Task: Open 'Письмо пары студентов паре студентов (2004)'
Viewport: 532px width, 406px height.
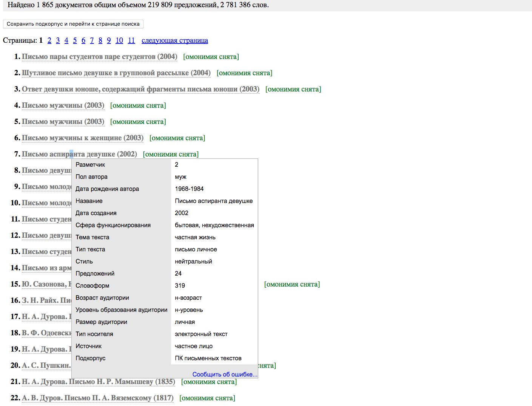Action: 99,57
